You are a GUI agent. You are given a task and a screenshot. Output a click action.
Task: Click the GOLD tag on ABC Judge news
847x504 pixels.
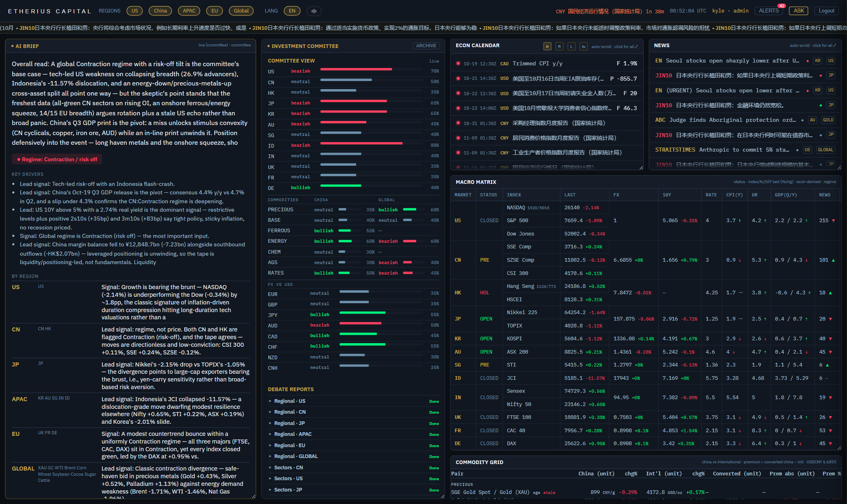click(x=828, y=120)
